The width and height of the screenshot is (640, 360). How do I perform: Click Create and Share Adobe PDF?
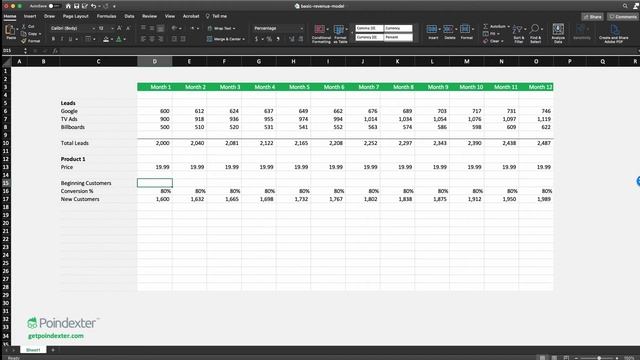(x=613, y=33)
